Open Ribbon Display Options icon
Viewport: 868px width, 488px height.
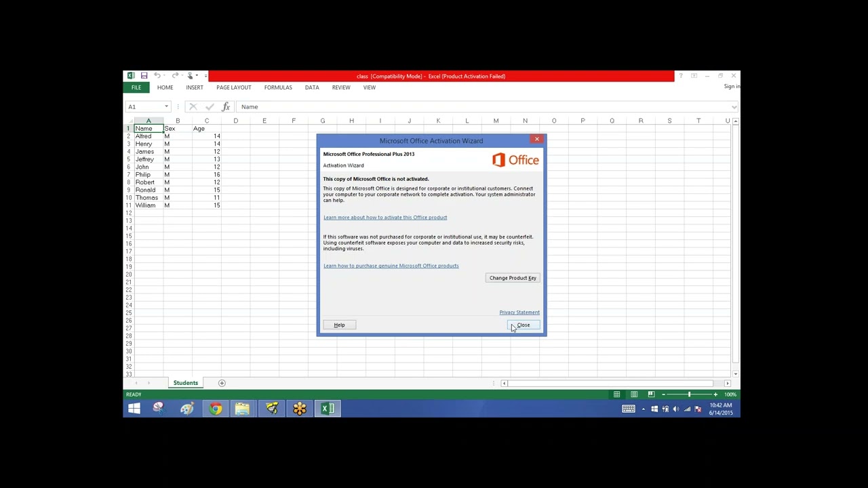coord(694,76)
